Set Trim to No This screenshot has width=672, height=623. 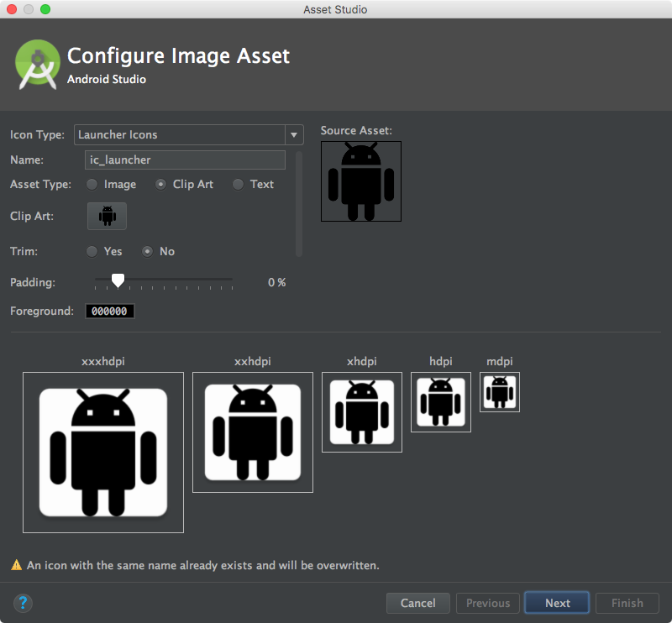pyautogui.click(x=148, y=252)
